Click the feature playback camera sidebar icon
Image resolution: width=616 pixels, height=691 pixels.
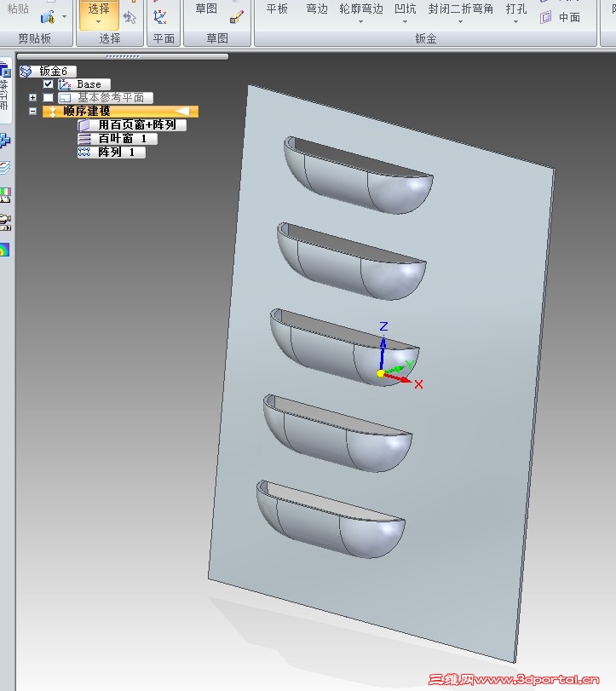tap(5, 222)
